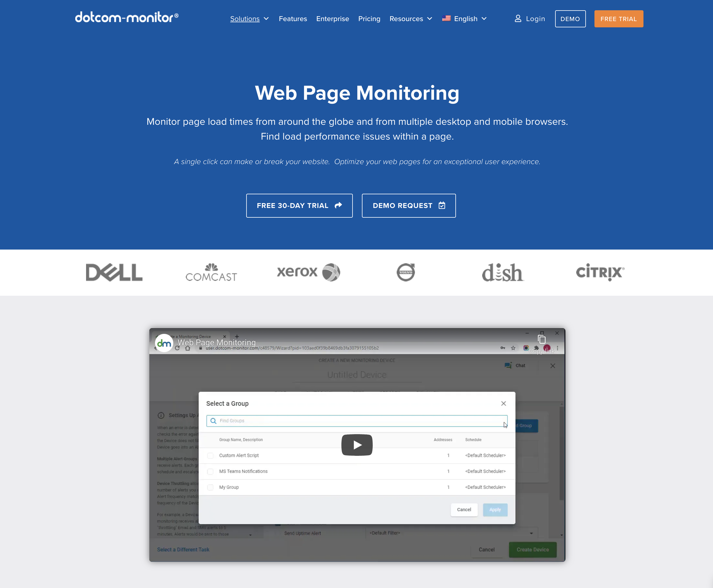Enable the My Group checkbox selection
Image resolution: width=713 pixels, height=588 pixels.
tap(210, 487)
